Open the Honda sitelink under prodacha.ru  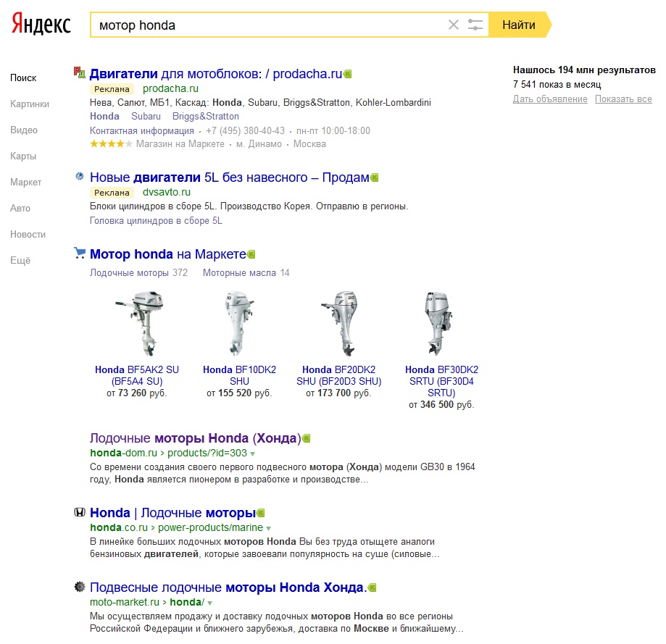[x=104, y=117]
